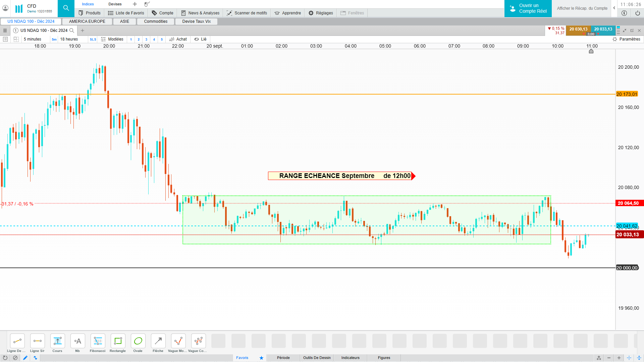Select the Nb text annotation tool
The height and width of the screenshot is (362, 644).
click(77, 341)
